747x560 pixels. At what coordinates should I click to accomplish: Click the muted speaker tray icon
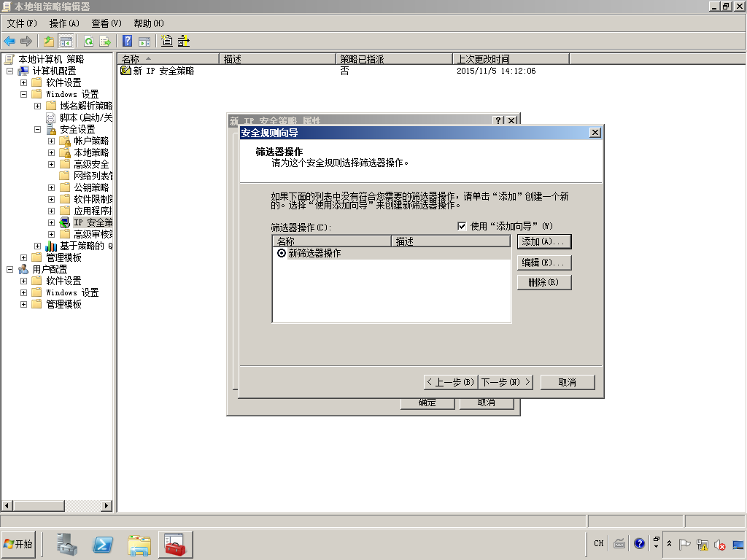click(719, 544)
